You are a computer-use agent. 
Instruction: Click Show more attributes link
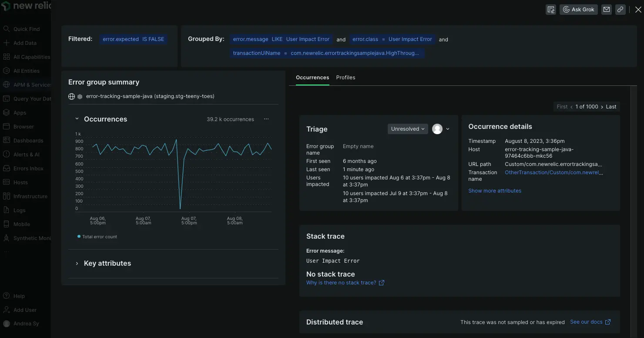pyautogui.click(x=495, y=191)
